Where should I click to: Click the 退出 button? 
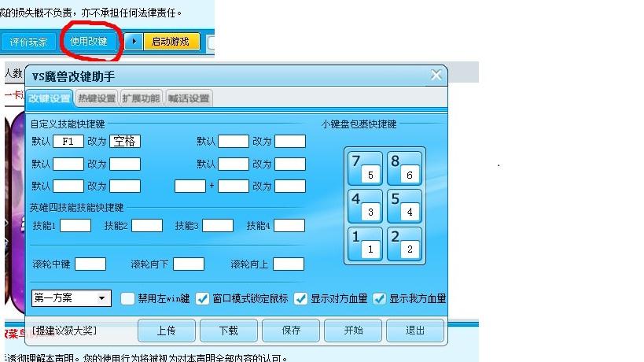click(415, 331)
